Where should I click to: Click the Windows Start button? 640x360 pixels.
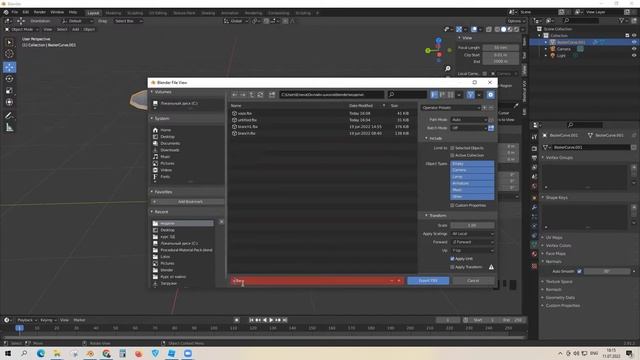(x=8, y=353)
